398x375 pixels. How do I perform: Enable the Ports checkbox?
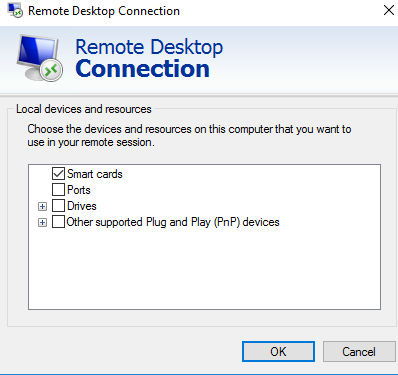click(x=58, y=190)
